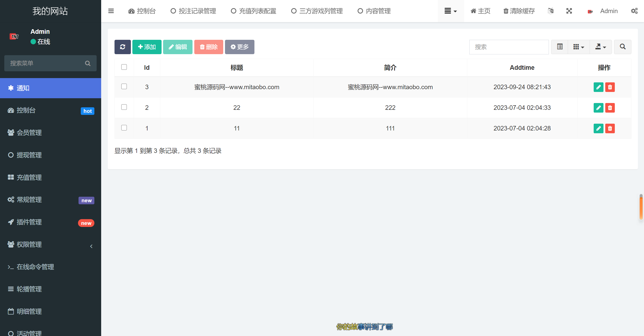The height and width of the screenshot is (336, 644).
Task: Open the columns grid dropdown
Action: coord(579,47)
